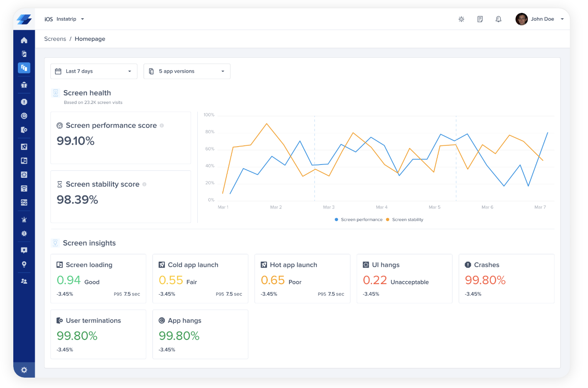The height and width of the screenshot is (388, 588).
Task: Toggle Screen performance legend series
Action: click(x=359, y=220)
